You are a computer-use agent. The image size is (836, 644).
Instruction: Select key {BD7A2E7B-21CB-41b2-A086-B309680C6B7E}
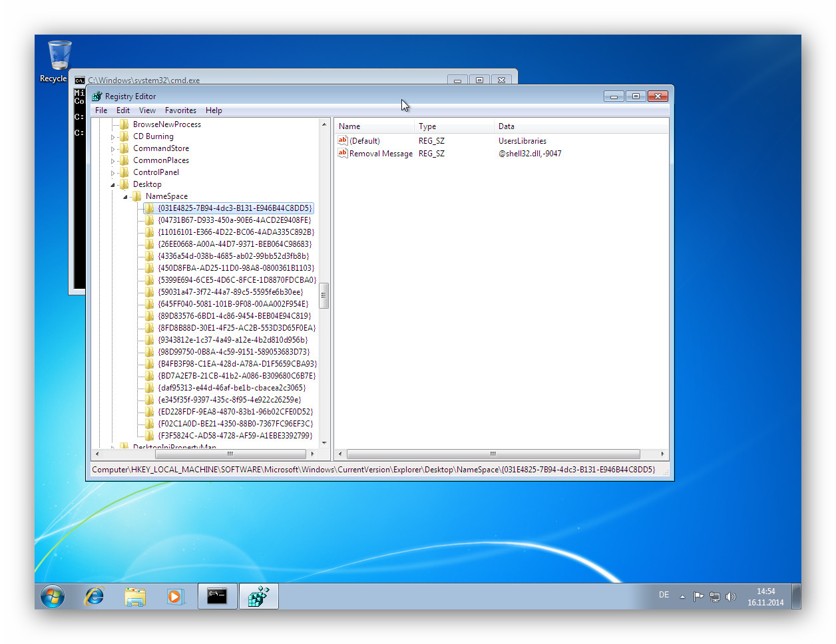(x=237, y=376)
